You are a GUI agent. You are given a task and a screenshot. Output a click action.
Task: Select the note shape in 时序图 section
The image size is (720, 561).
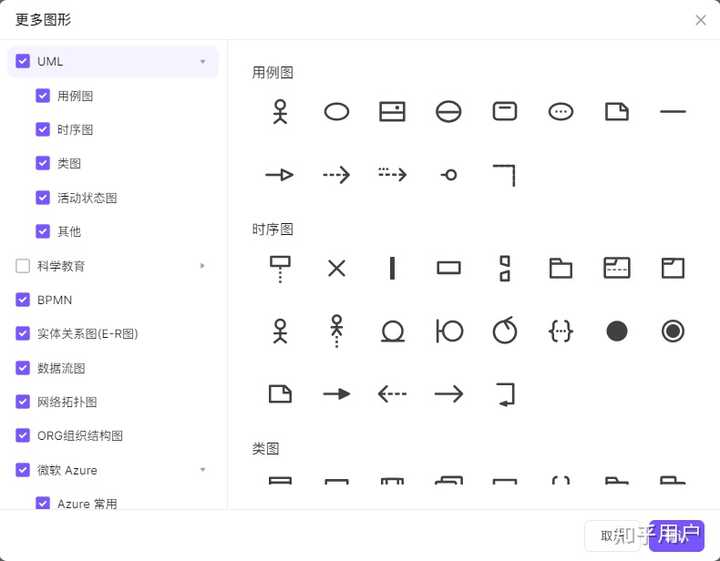[280, 394]
